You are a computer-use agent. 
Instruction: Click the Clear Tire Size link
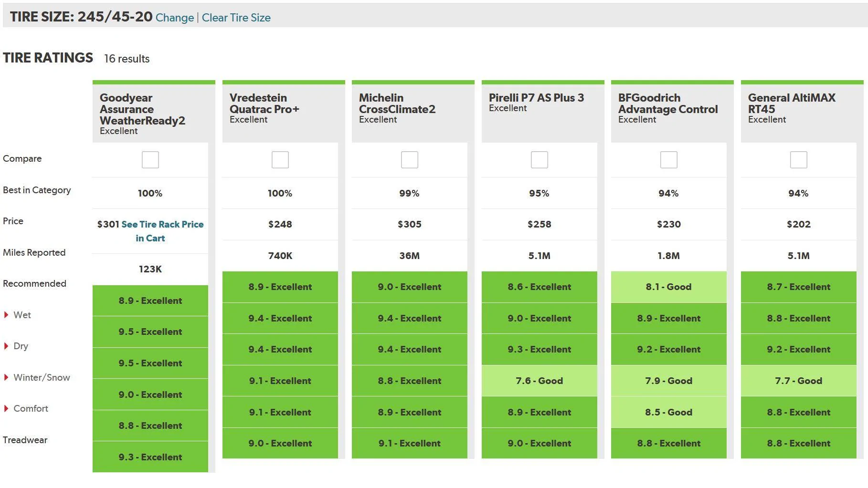point(236,18)
